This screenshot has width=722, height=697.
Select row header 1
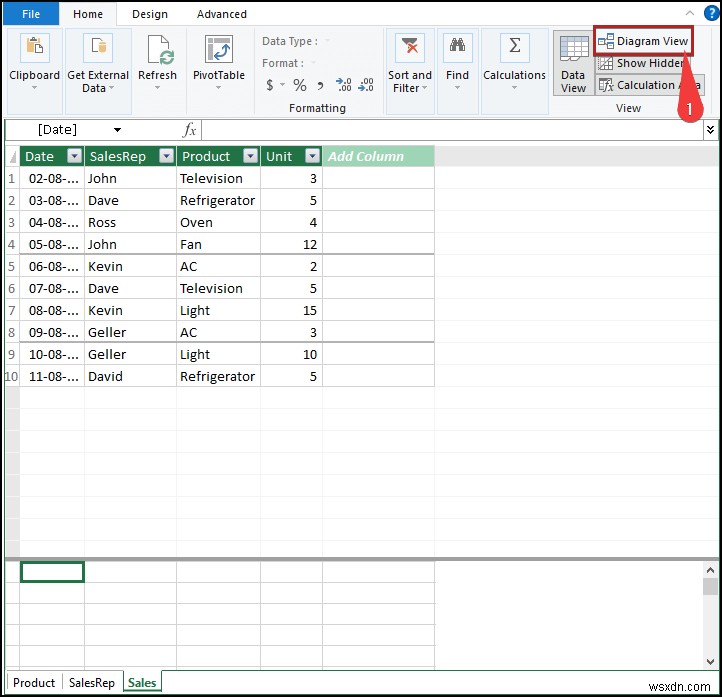pos(12,178)
